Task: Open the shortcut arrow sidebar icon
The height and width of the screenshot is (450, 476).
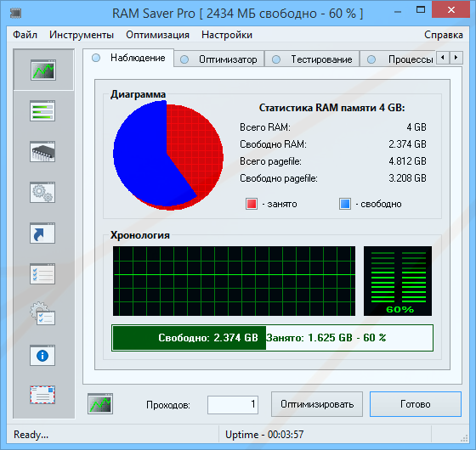Action: 42,233
